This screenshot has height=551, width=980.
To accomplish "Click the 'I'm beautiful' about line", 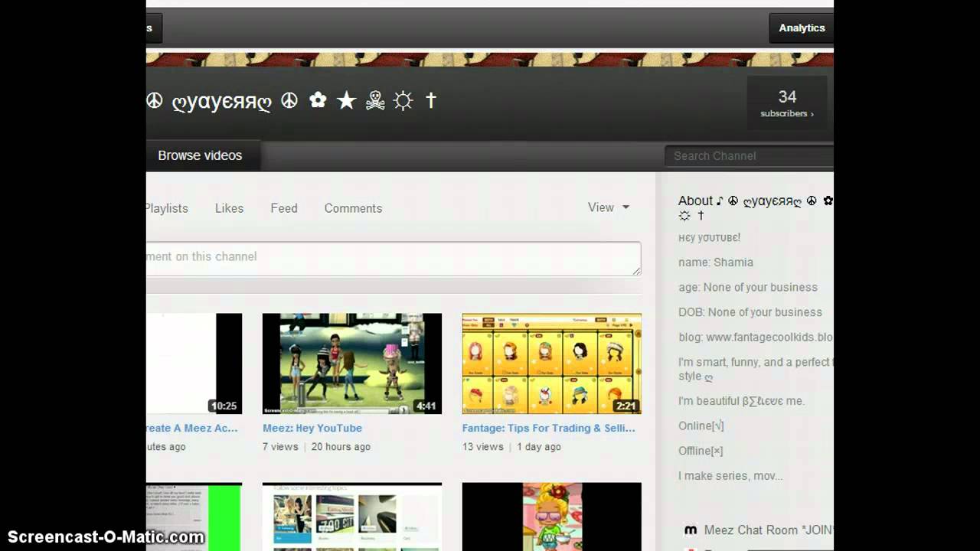I will [741, 401].
